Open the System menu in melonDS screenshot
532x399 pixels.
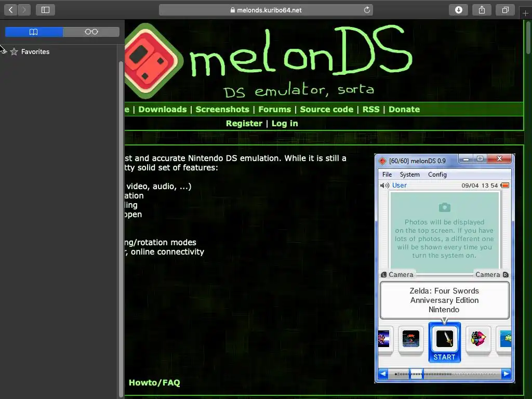click(409, 175)
